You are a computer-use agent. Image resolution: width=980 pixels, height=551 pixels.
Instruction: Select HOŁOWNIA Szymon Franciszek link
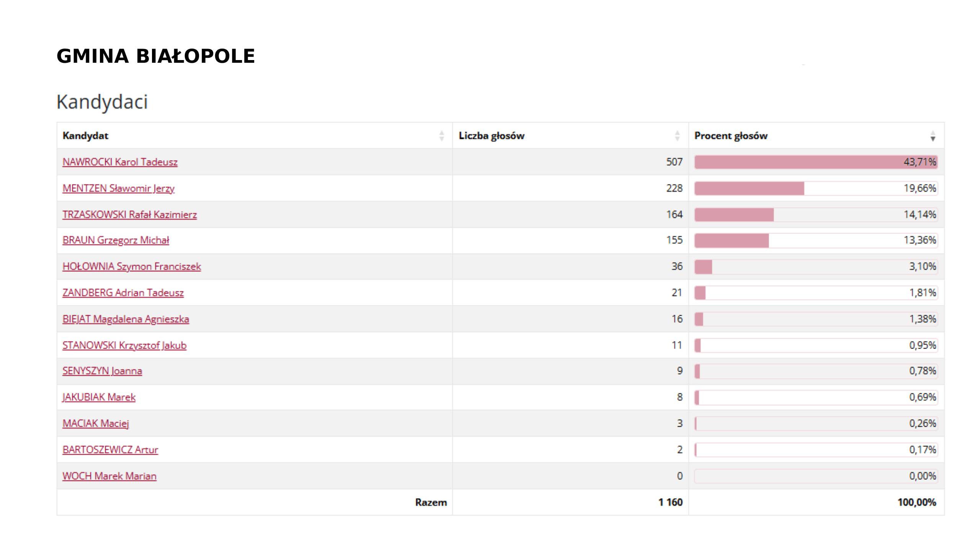click(131, 267)
